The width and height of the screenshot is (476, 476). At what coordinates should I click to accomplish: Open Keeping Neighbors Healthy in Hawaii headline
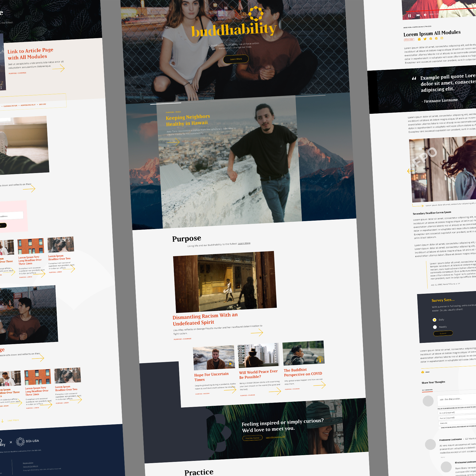click(188, 120)
